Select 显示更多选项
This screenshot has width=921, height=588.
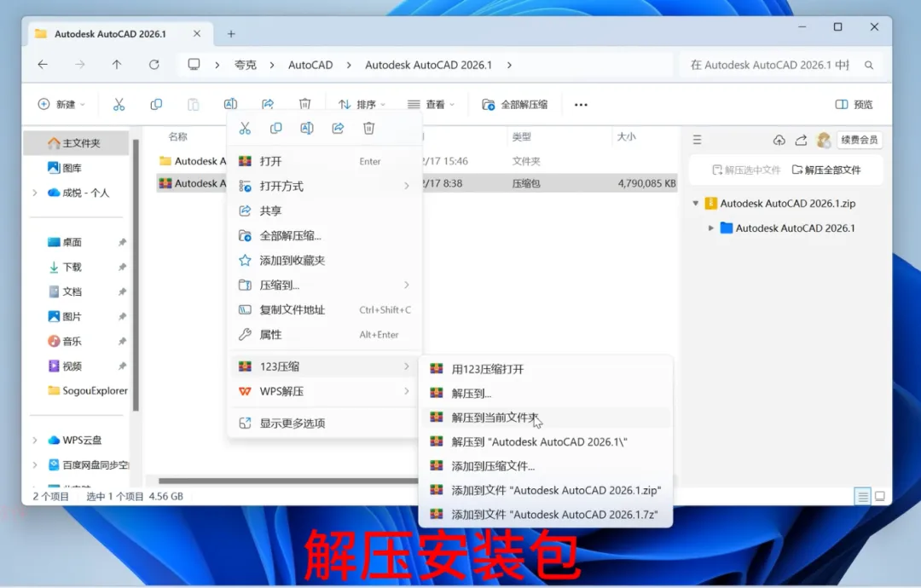point(324,423)
